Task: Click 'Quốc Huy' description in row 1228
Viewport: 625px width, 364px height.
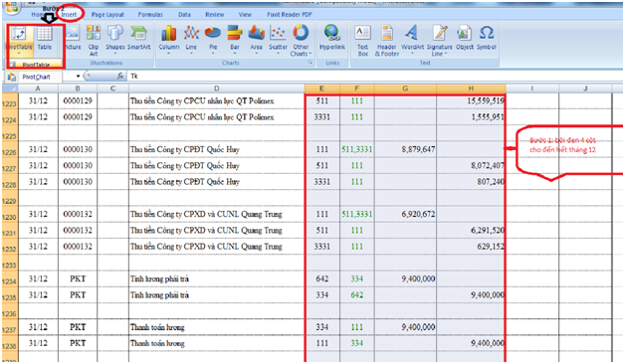Action: pos(216,182)
